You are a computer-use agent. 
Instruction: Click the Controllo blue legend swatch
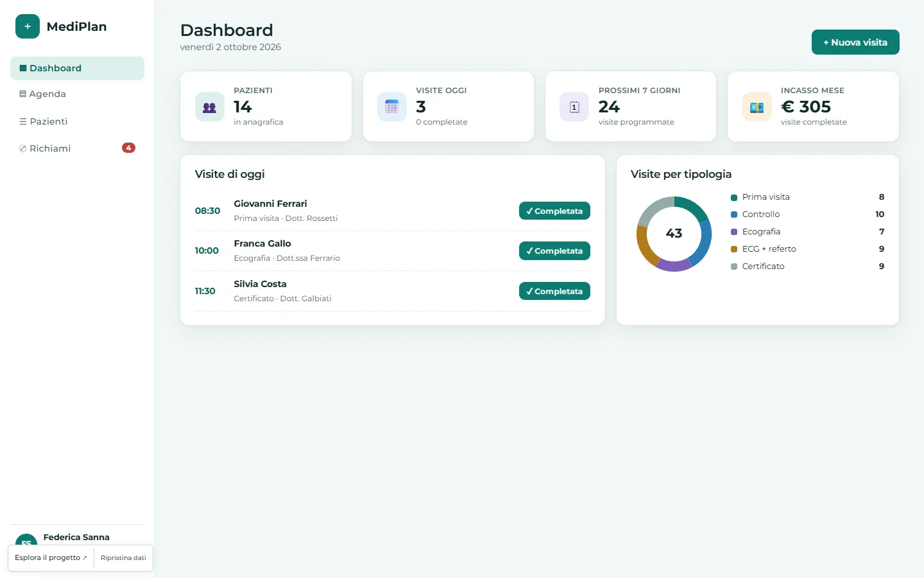click(x=734, y=215)
